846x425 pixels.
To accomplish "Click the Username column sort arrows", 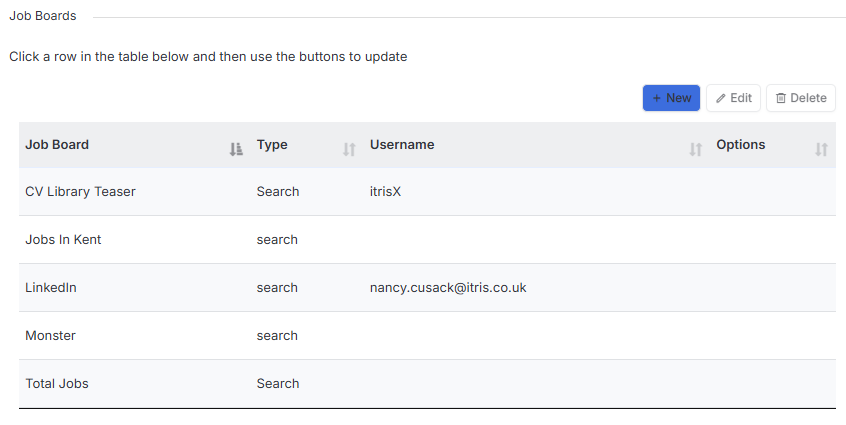I will pos(695,149).
